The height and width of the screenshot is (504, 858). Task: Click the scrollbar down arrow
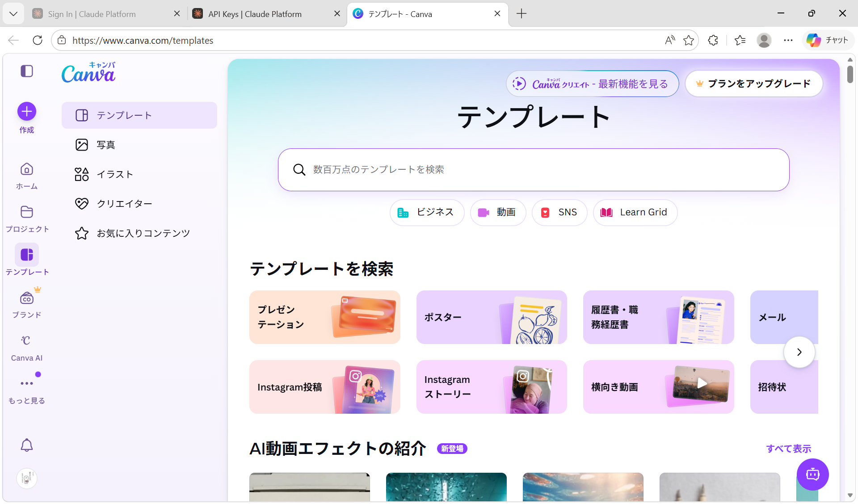pos(850,495)
